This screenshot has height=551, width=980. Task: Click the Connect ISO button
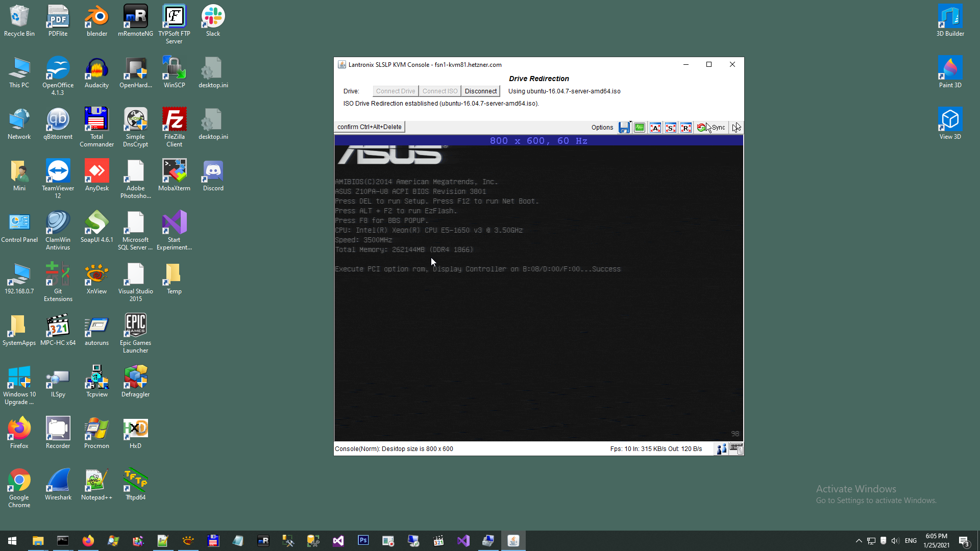[x=439, y=91]
